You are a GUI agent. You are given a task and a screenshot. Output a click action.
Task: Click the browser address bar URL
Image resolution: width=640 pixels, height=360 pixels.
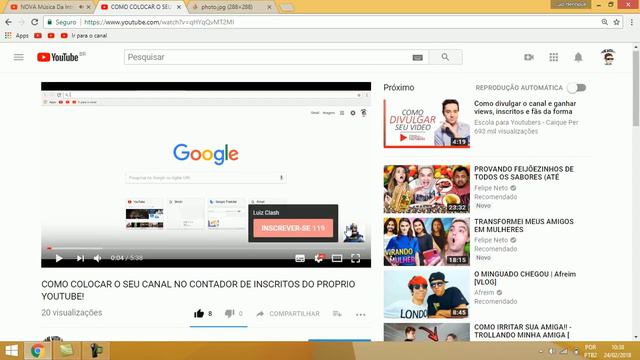[159, 22]
